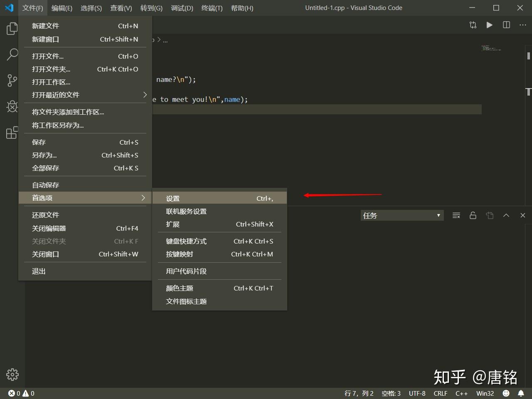
Task: Click the Manage gear icon
Action: (12, 374)
